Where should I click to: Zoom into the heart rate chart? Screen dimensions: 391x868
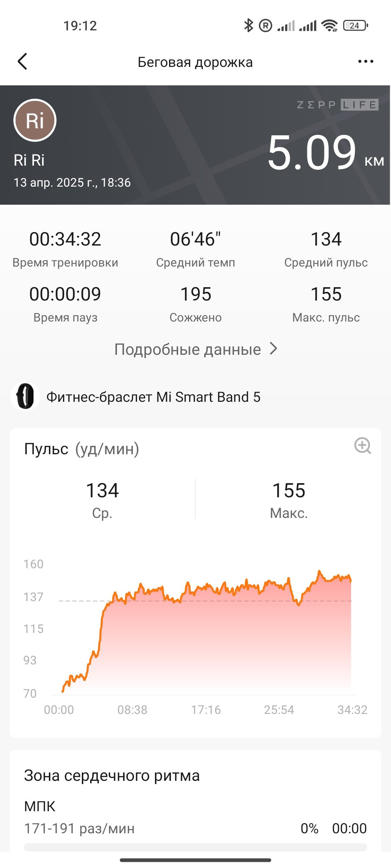point(362,446)
